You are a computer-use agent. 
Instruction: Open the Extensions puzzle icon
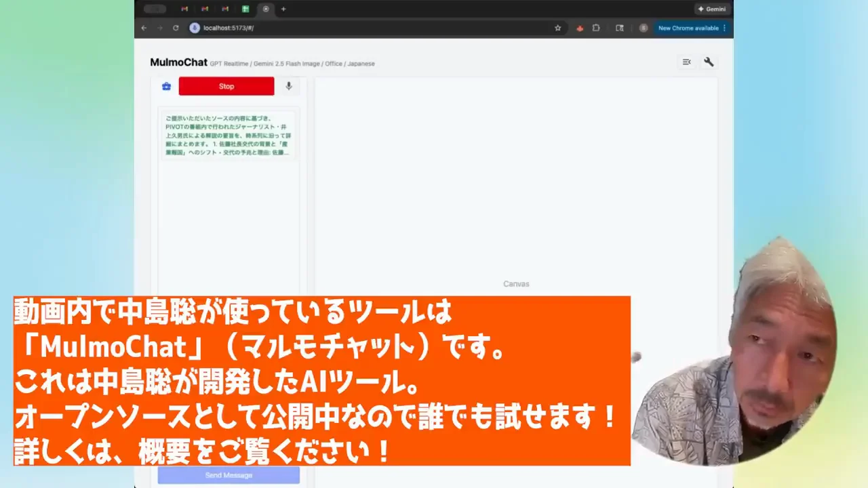[x=596, y=28]
